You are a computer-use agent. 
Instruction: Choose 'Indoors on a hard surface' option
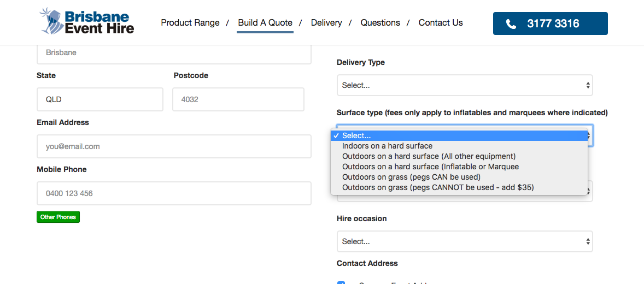coord(387,146)
